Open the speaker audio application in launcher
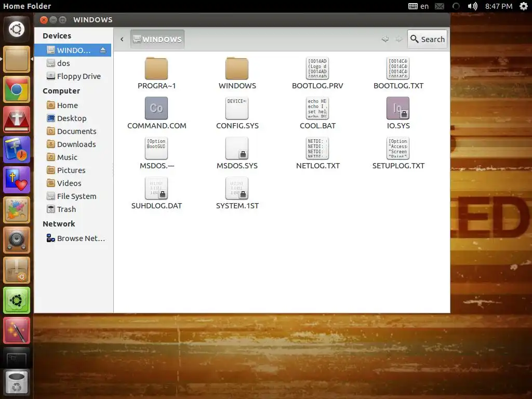 point(17,240)
